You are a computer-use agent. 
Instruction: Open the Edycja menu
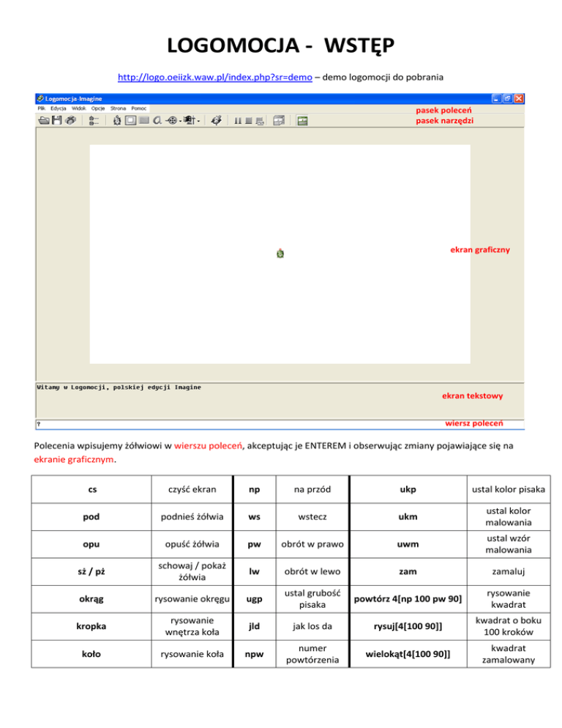click(59, 108)
